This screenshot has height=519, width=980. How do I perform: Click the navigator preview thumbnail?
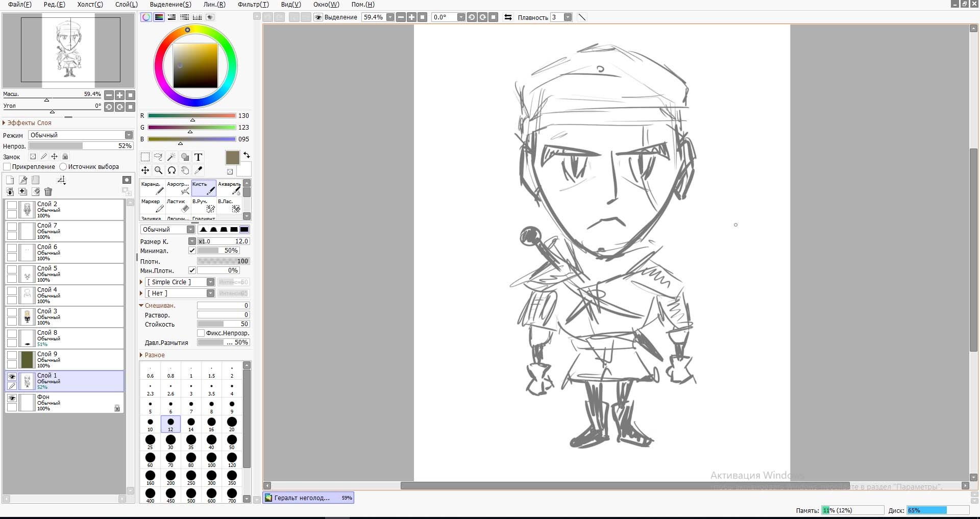coord(68,50)
